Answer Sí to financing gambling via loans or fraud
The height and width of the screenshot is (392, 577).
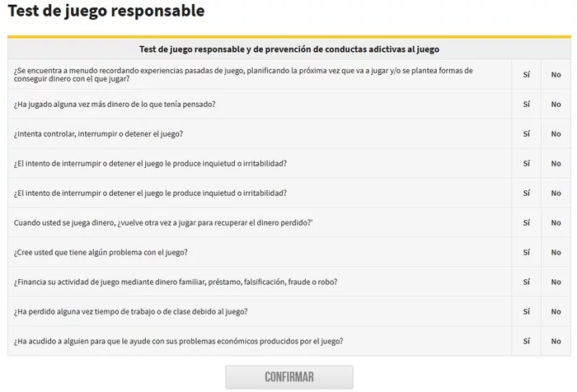tap(526, 282)
